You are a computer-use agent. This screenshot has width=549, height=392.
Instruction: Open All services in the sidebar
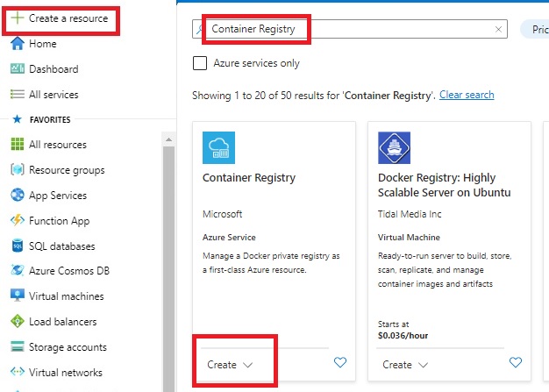click(53, 95)
